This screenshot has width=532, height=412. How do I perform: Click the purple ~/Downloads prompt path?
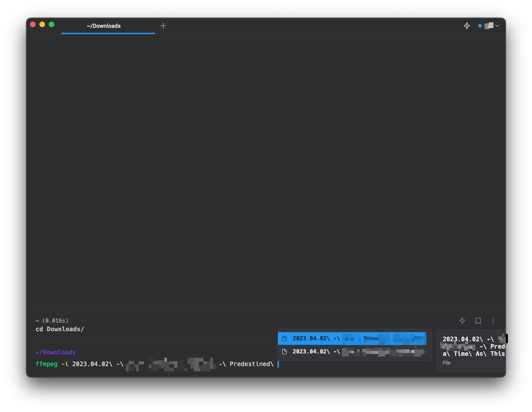[55, 352]
